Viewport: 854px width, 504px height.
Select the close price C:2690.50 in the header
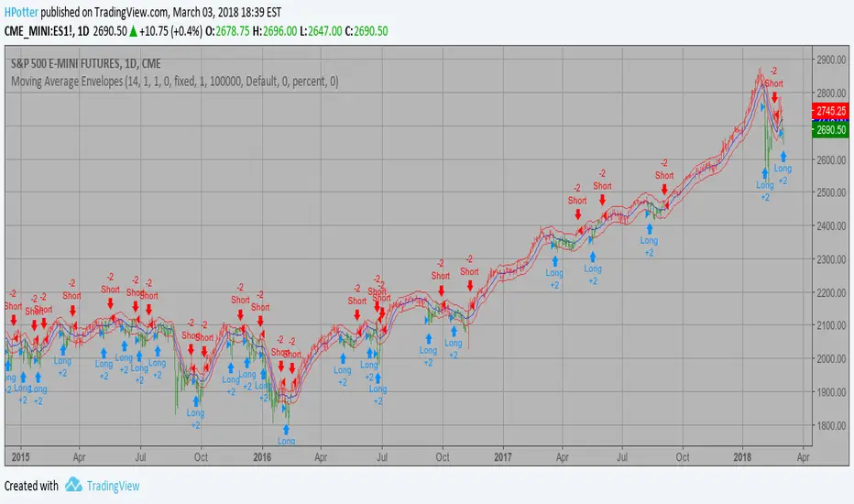tap(367, 31)
